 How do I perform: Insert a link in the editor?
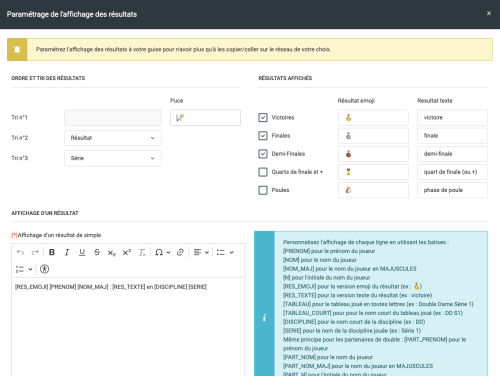[180, 252]
